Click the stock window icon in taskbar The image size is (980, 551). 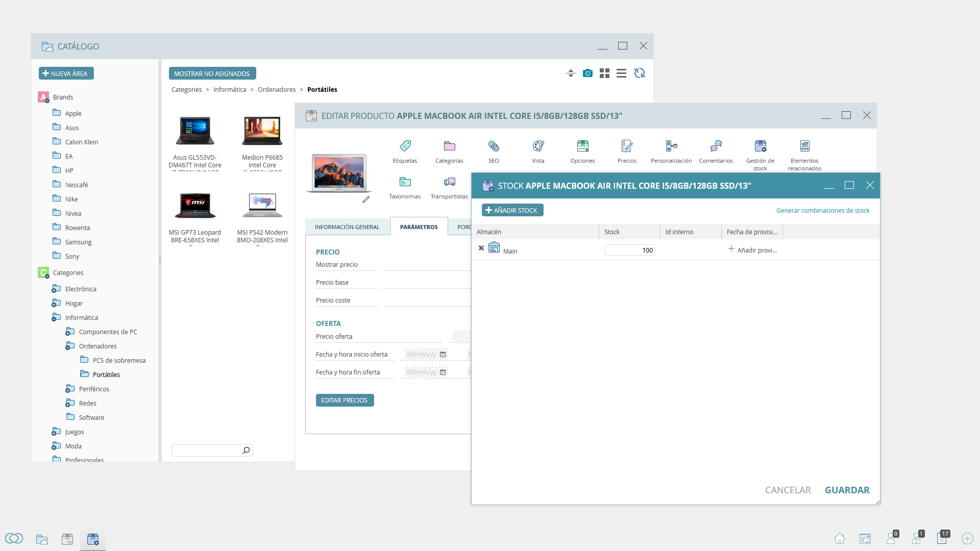coord(93,539)
